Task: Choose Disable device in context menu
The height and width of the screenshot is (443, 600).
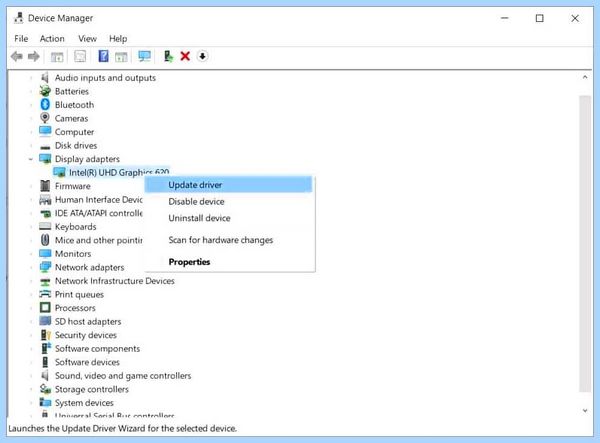Action: click(x=229, y=201)
